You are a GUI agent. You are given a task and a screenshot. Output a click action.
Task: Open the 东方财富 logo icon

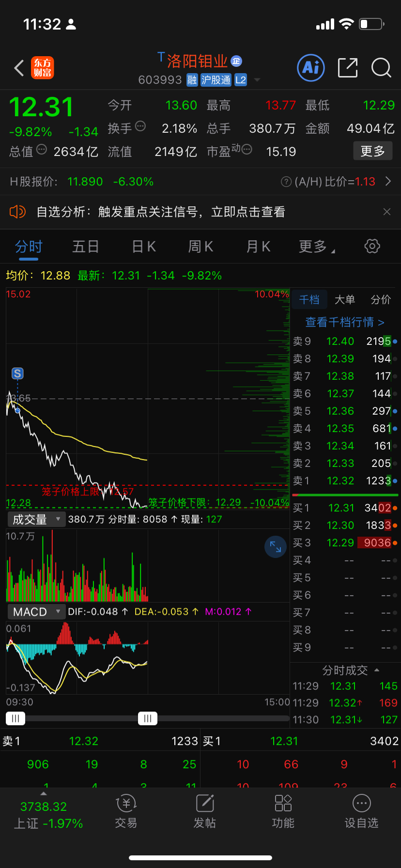(43, 68)
